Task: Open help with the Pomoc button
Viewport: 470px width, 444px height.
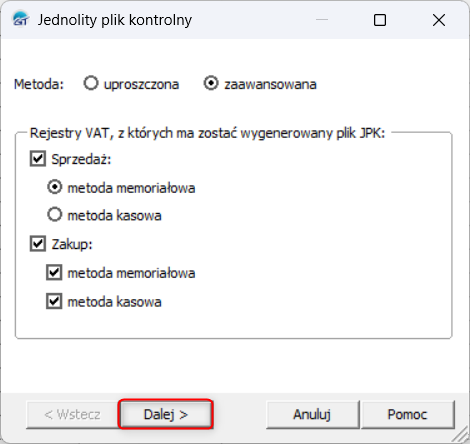Action: coord(408,414)
